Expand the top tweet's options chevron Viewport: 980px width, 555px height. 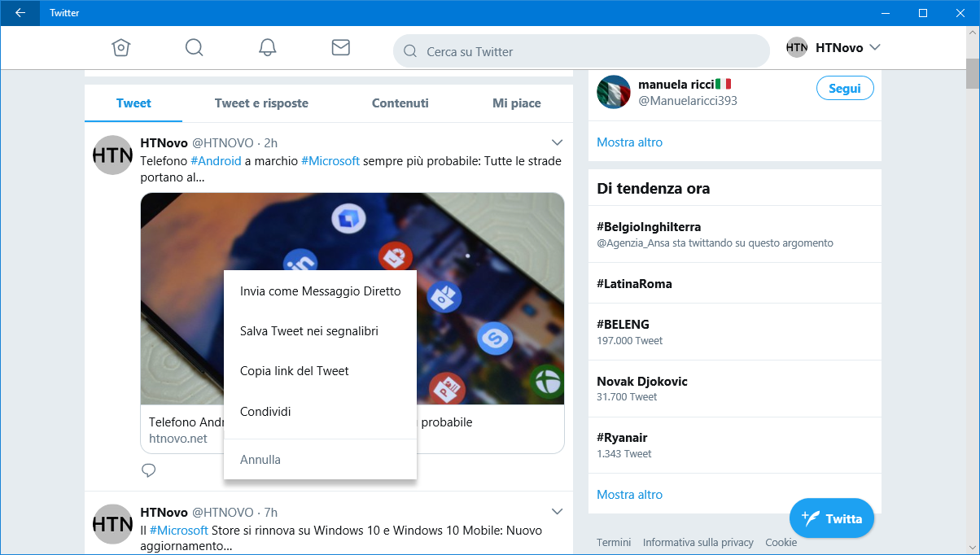click(x=557, y=142)
